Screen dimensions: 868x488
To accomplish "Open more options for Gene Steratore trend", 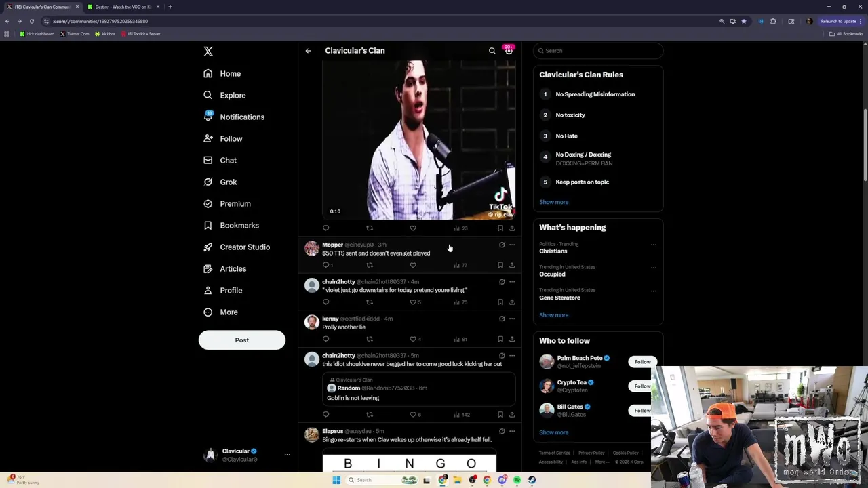I will tap(654, 291).
